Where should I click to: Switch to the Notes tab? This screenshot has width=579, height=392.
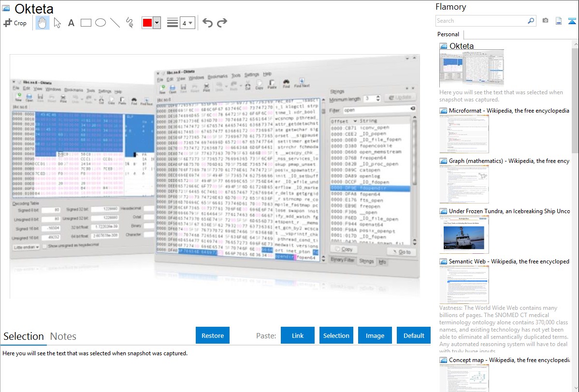tap(63, 336)
